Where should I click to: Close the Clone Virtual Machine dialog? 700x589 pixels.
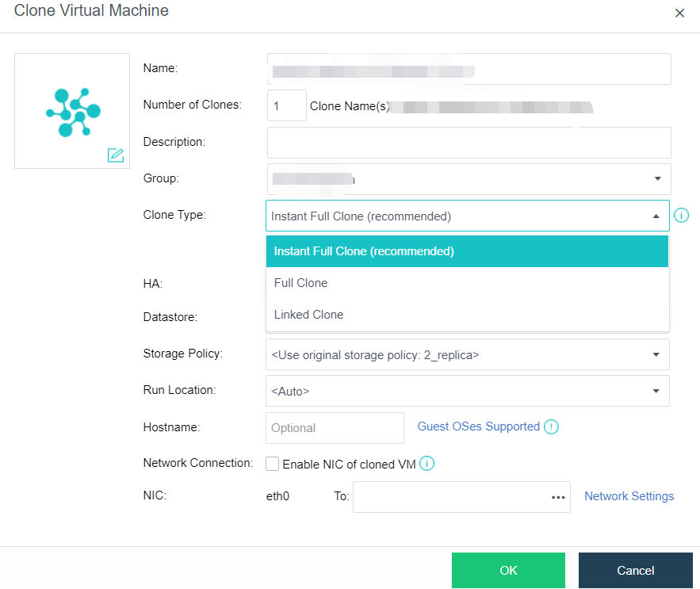(x=679, y=13)
